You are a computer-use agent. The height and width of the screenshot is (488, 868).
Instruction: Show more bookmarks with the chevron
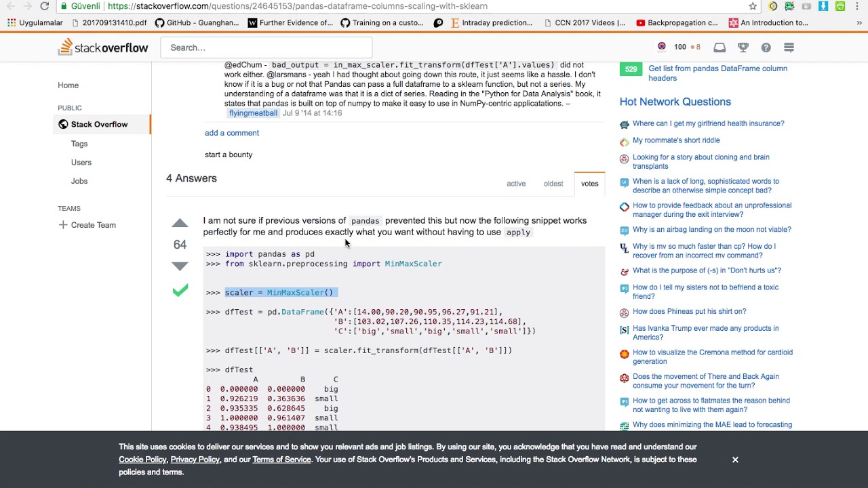[859, 22]
